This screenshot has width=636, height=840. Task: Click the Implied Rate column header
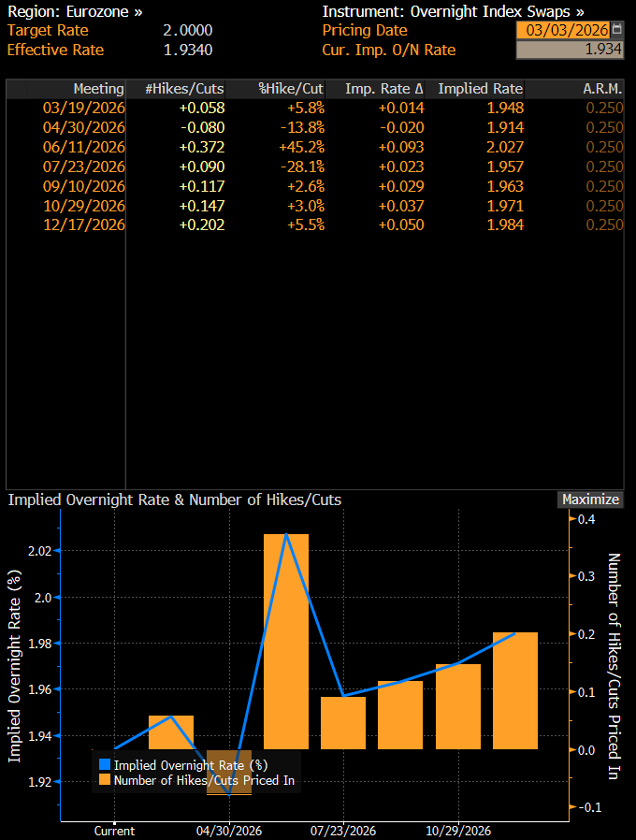pos(480,89)
